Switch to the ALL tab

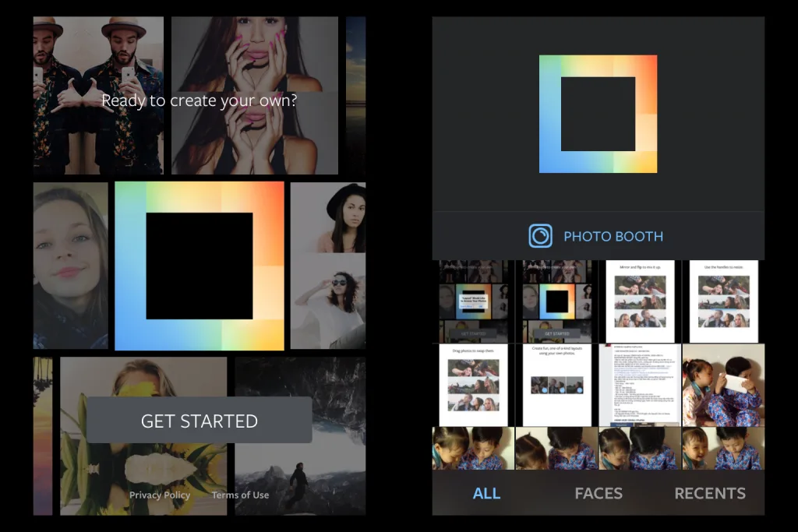[x=486, y=493]
